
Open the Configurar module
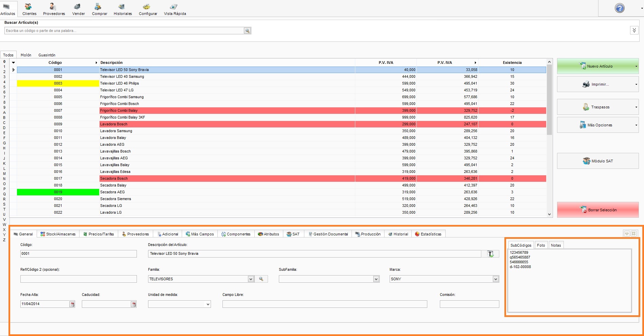click(148, 9)
